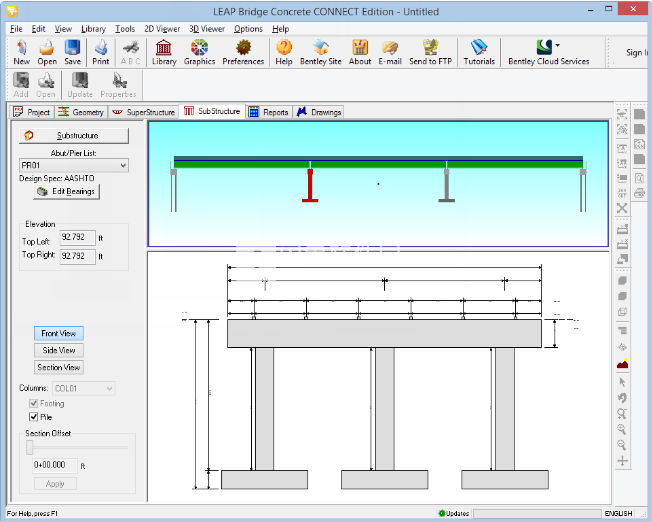The height and width of the screenshot is (522, 652).
Task: Click the rotate view curved arrow icon
Action: click(622, 398)
